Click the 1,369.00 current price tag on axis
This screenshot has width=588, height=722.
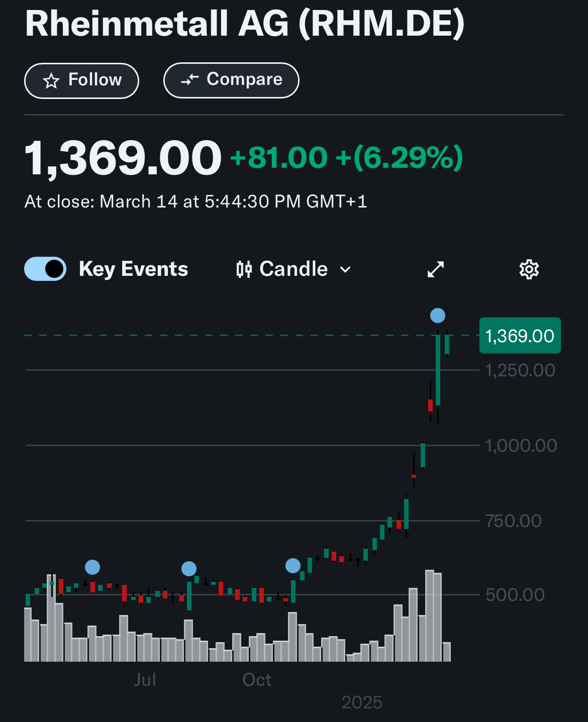[520, 336]
